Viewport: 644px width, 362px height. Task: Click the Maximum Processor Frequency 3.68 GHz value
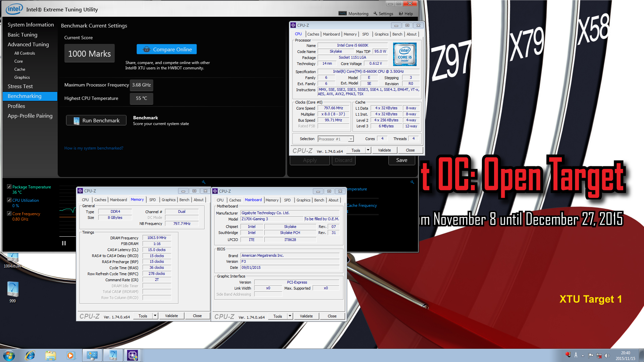click(x=141, y=85)
